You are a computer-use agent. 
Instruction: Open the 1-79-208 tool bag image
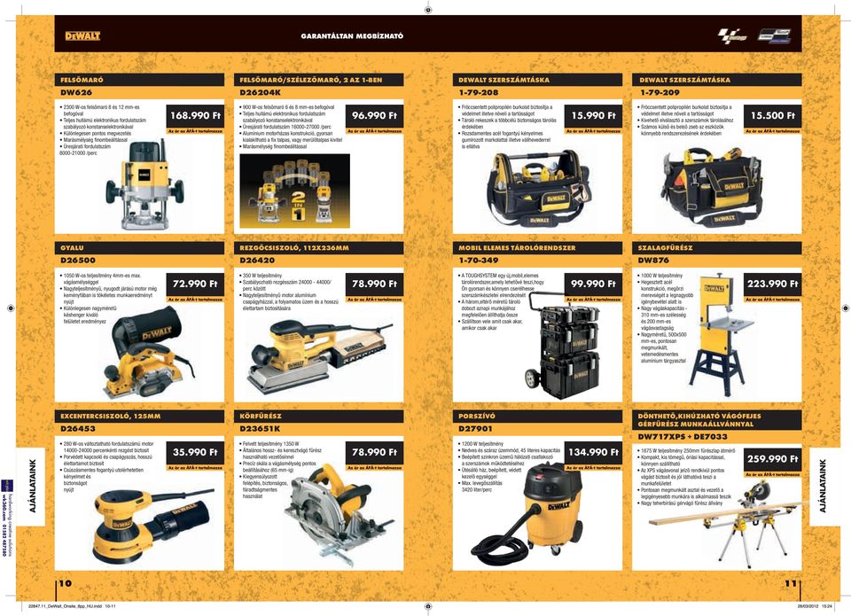pyautogui.click(x=538, y=188)
